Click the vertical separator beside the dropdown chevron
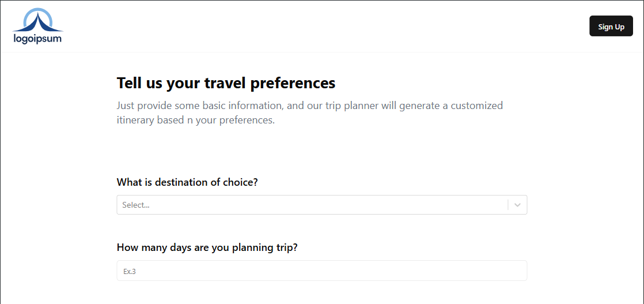Image resolution: width=644 pixels, height=304 pixels. coord(508,205)
